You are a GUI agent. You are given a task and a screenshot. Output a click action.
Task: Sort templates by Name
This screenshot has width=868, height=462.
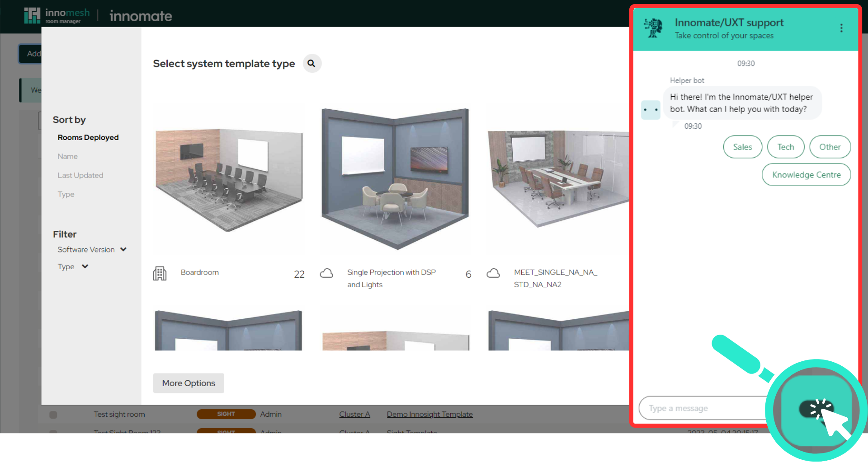coord(67,156)
